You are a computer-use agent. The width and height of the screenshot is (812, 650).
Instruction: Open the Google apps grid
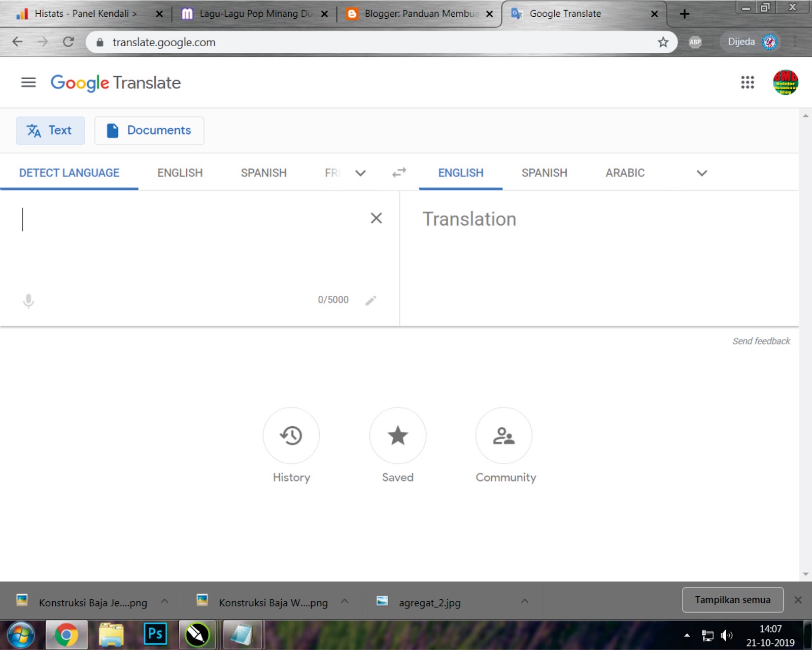pos(748,82)
